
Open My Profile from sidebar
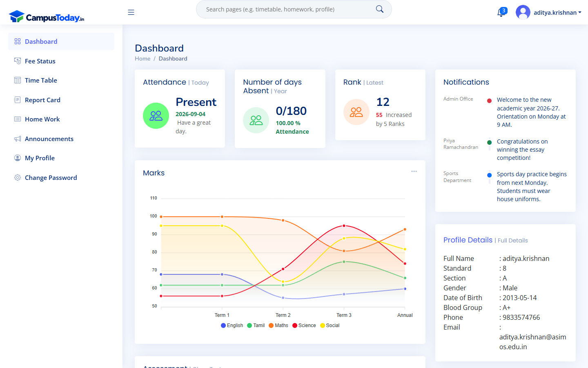[61, 158]
